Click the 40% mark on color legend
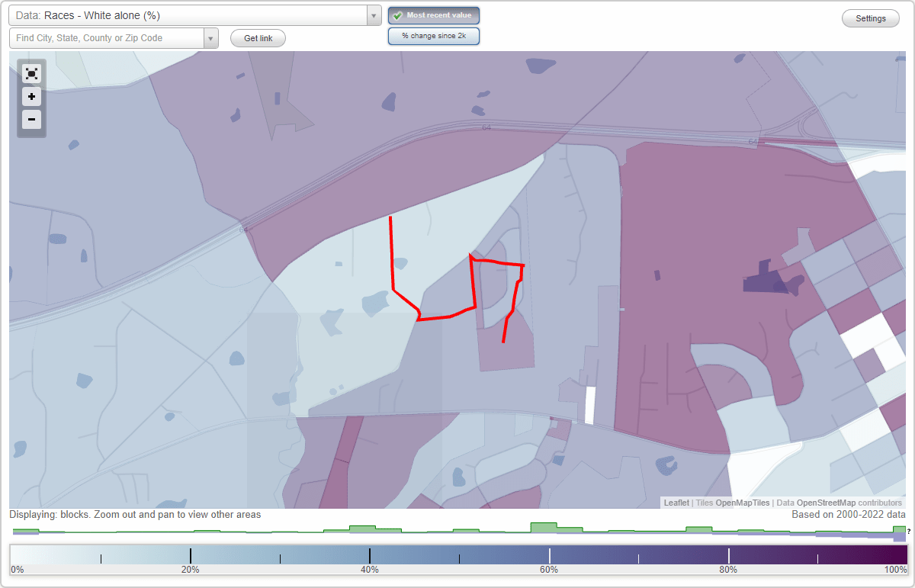Screen dimensions: 915x588 coord(370,569)
